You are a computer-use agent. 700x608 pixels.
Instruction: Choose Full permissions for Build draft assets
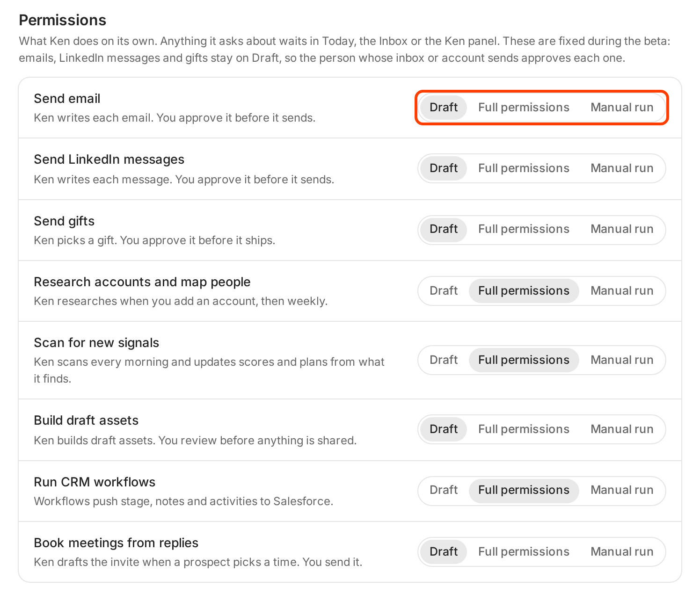coord(524,429)
